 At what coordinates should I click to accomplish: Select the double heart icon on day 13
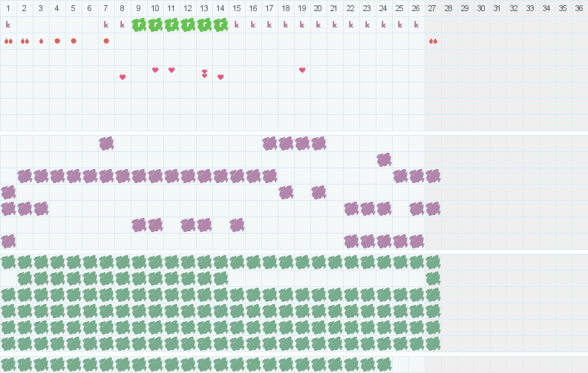[204, 73]
